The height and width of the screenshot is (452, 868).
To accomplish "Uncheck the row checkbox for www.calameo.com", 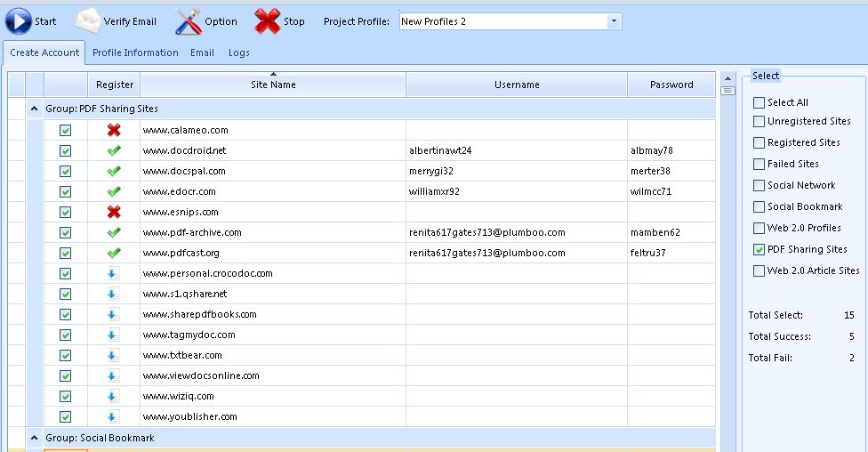I will click(x=65, y=130).
